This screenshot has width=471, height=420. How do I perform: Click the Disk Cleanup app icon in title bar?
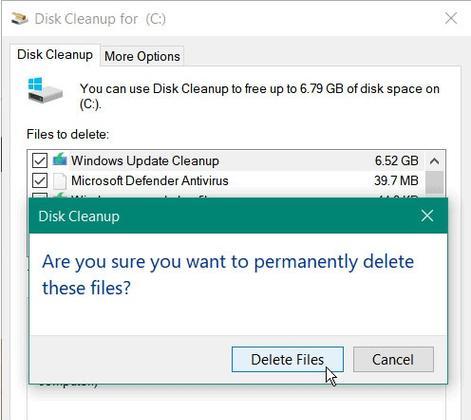point(19,18)
